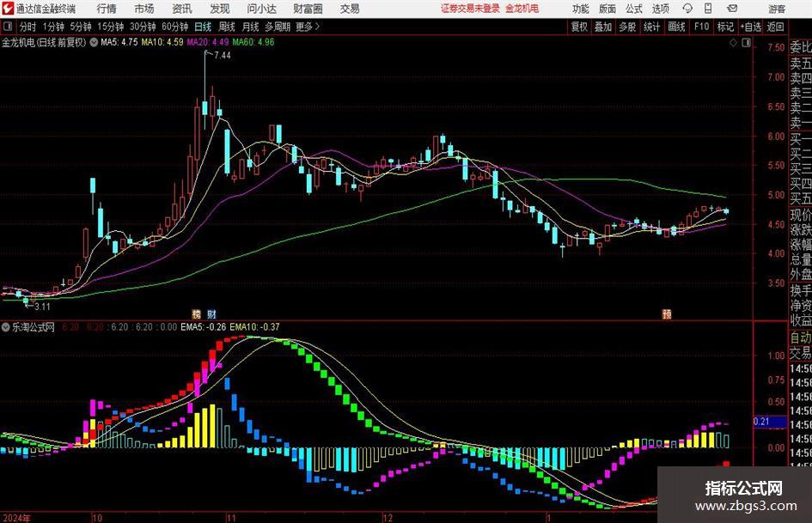812x523 pixels.
Task: Click the 预 marker icon on chart
Action: click(x=667, y=313)
